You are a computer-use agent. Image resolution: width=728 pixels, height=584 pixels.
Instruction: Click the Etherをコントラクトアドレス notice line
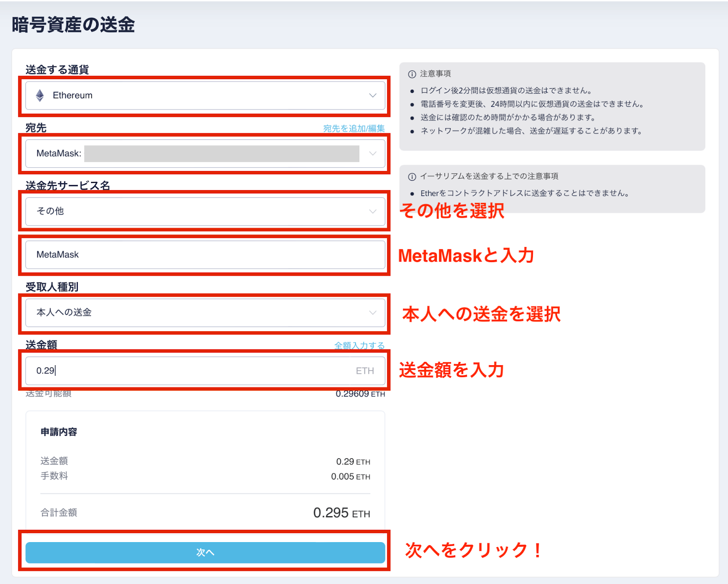coord(525,193)
